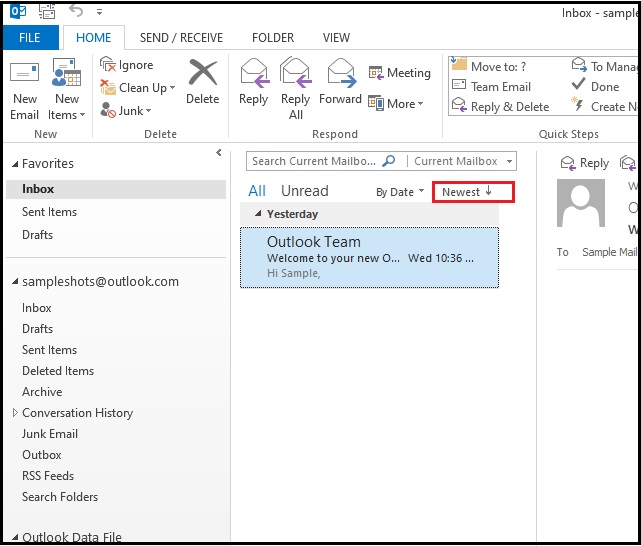Click the Forward icon

(342, 73)
